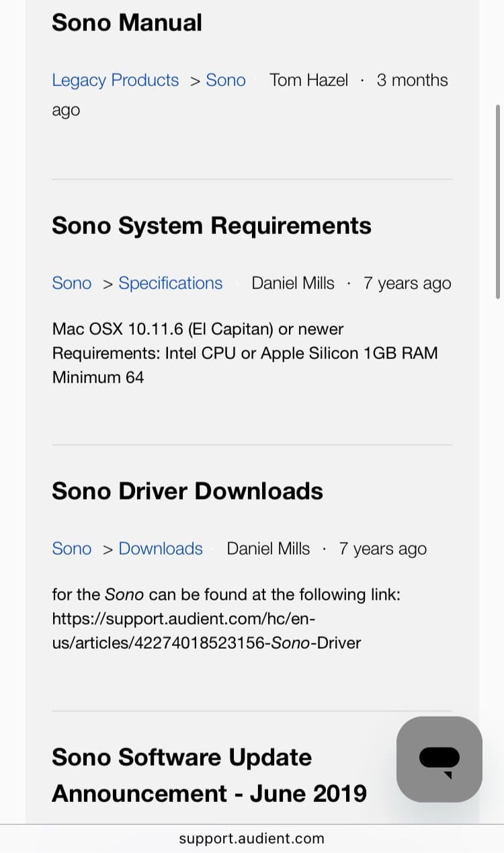Open the Sono Manual article

point(127,22)
